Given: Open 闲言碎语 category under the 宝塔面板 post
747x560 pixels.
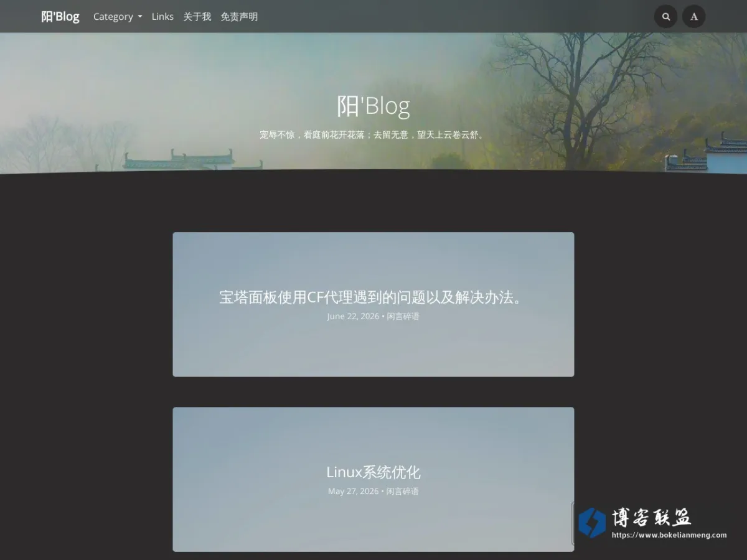Looking at the screenshot, I should click(x=403, y=316).
